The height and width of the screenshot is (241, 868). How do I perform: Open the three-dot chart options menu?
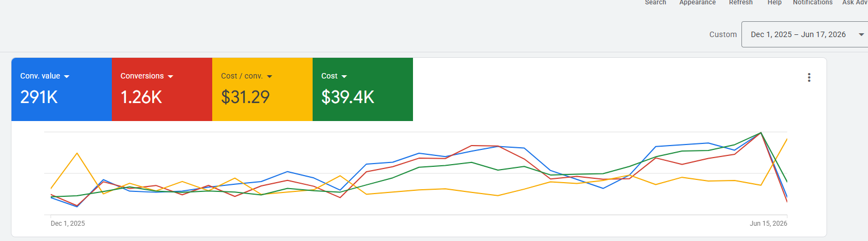click(x=809, y=77)
